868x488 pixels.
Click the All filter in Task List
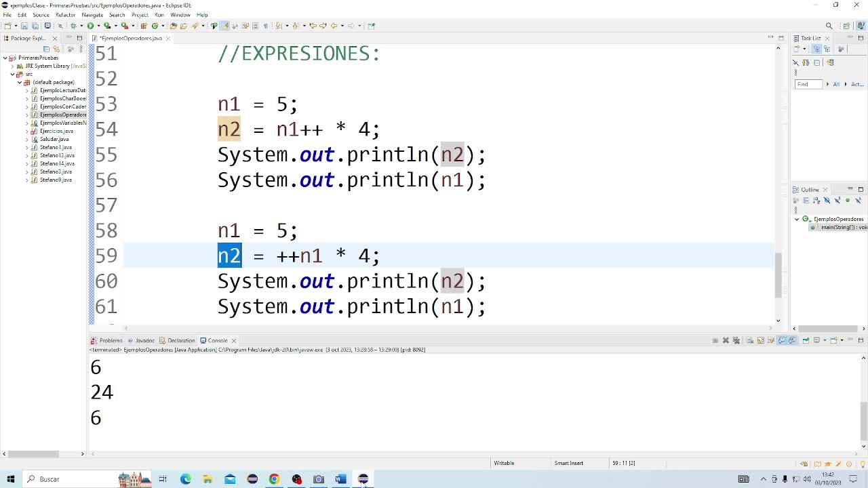[x=836, y=84]
